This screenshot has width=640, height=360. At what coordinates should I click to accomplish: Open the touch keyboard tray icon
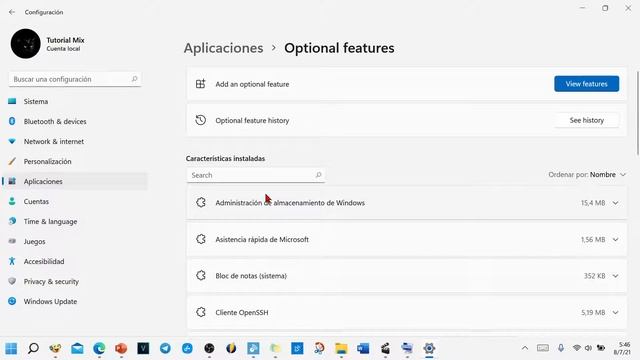[x=543, y=348]
